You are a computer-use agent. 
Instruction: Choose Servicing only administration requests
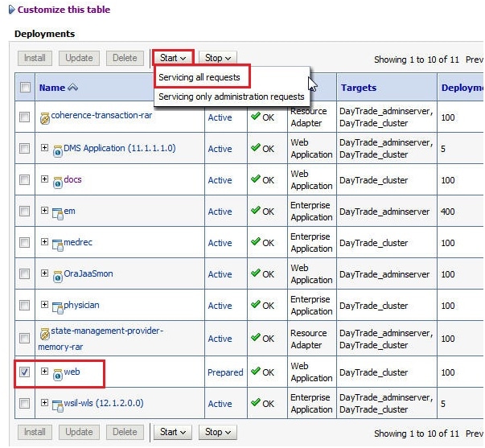click(232, 97)
